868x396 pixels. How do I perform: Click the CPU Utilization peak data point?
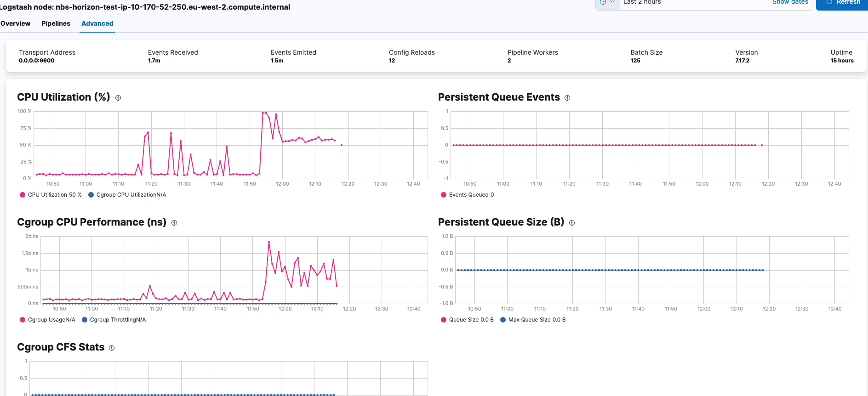263,113
